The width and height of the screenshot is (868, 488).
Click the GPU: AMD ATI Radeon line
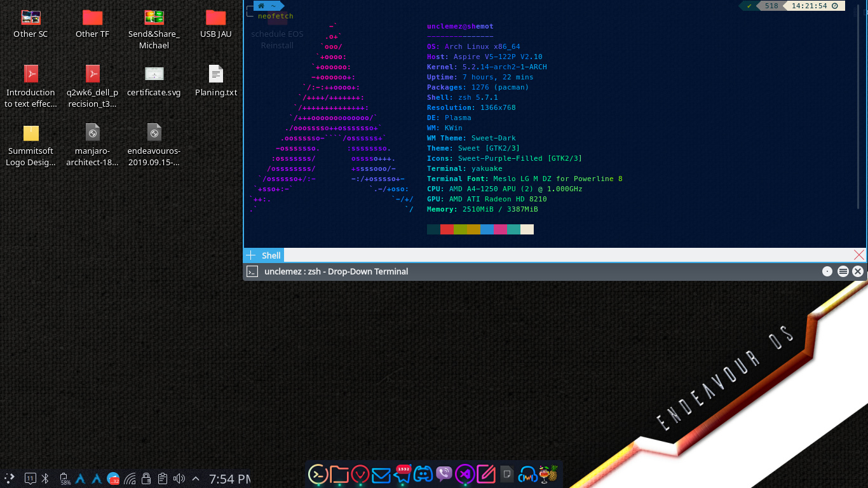click(487, 199)
